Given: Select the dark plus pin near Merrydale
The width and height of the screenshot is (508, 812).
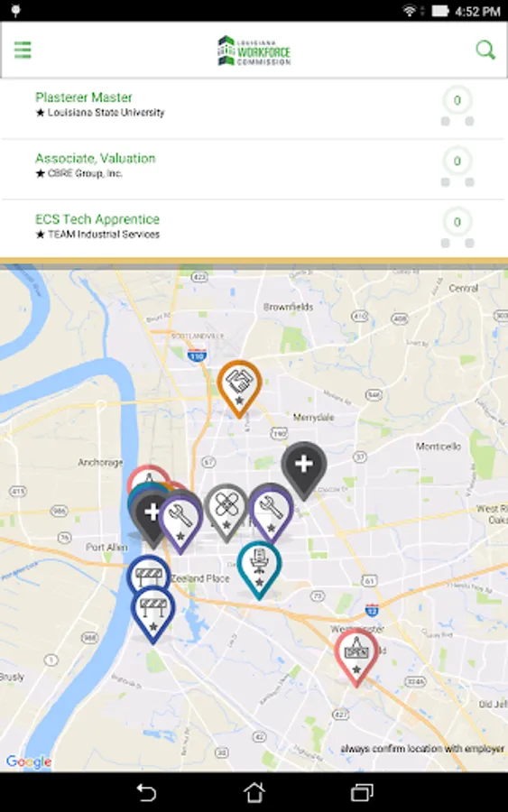Looking at the screenshot, I should [304, 468].
